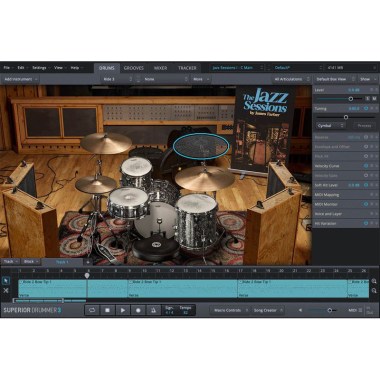
Task: Toggle the metronome icon
Action: (x=153, y=310)
